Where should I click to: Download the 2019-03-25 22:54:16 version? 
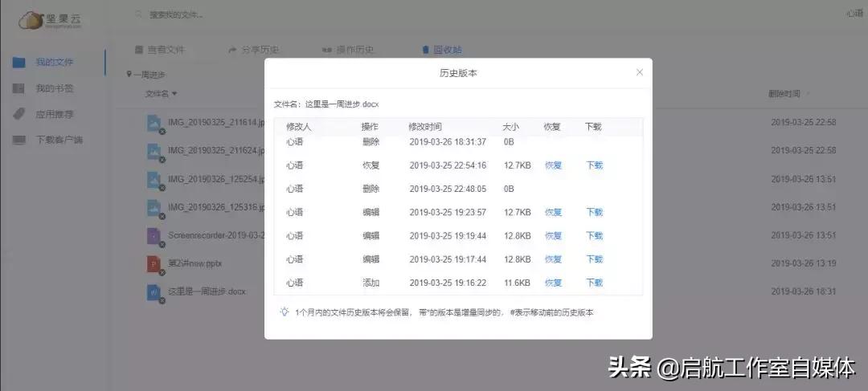point(595,165)
